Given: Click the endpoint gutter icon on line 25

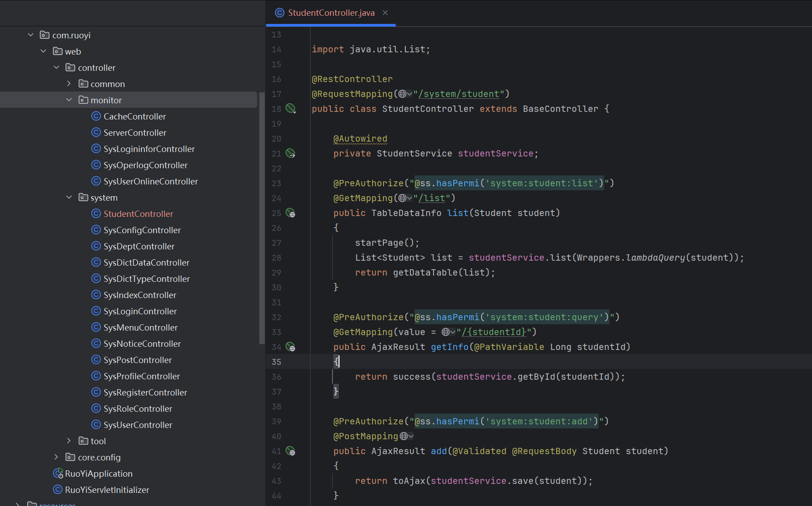Looking at the screenshot, I should pyautogui.click(x=291, y=213).
